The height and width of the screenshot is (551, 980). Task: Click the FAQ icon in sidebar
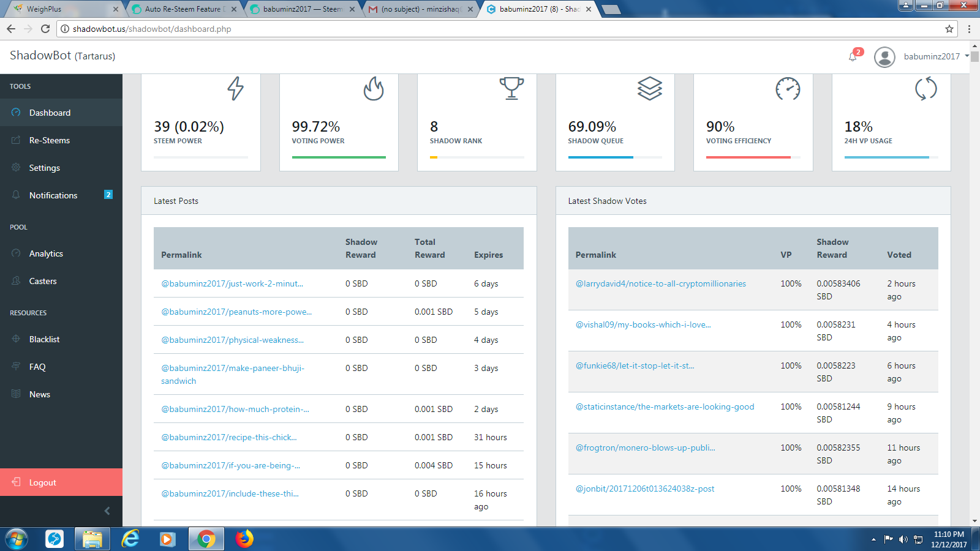(x=16, y=366)
